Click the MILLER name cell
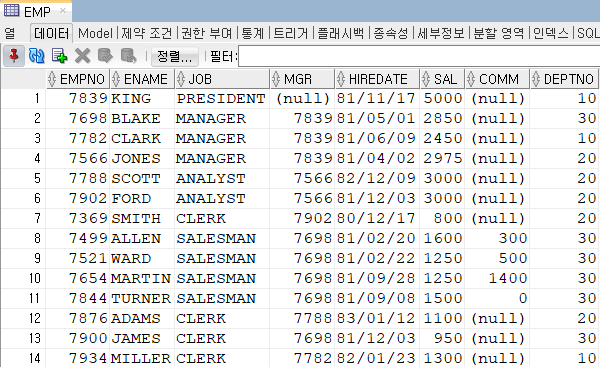The height and width of the screenshot is (367, 600). click(142, 358)
